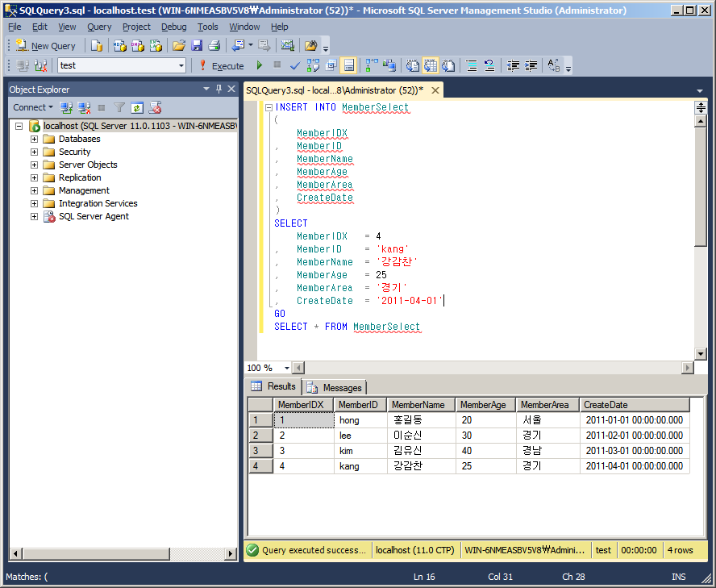Toggle auto-hide pin on Object Explorer
Image resolution: width=716 pixels, height=588 pixels.
click(219, 89)
